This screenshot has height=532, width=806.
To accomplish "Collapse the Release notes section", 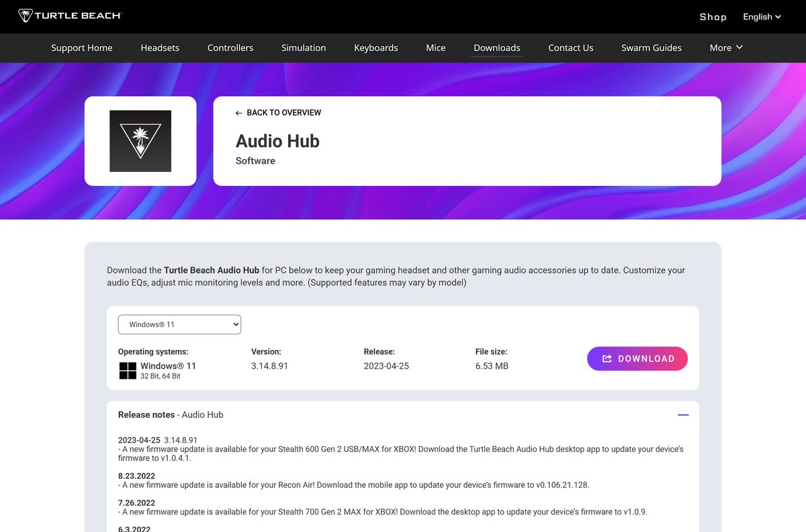I will (x=683, y=415).
